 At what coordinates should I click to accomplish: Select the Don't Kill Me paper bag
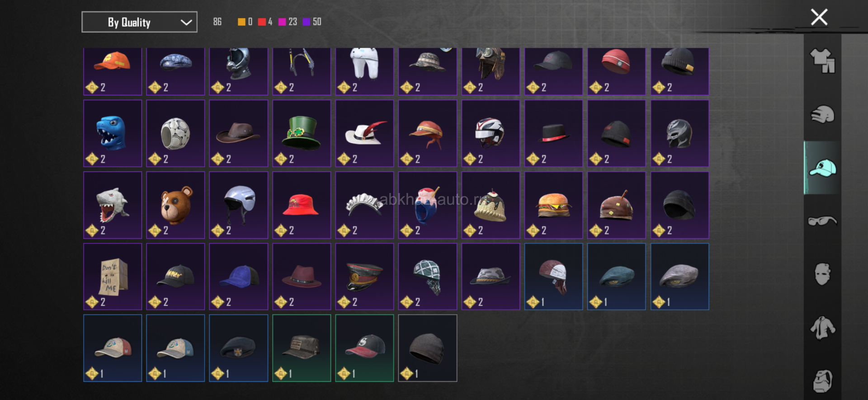[113, 277]
